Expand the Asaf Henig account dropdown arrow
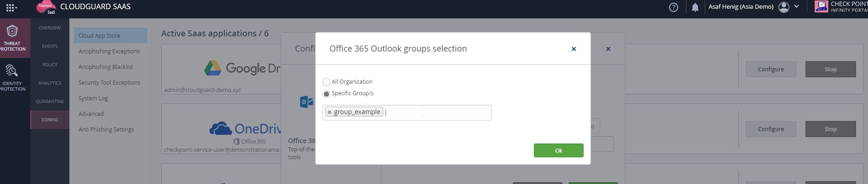 [797, 6]
